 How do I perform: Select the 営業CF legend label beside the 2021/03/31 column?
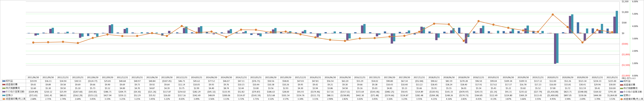[627, 95]
